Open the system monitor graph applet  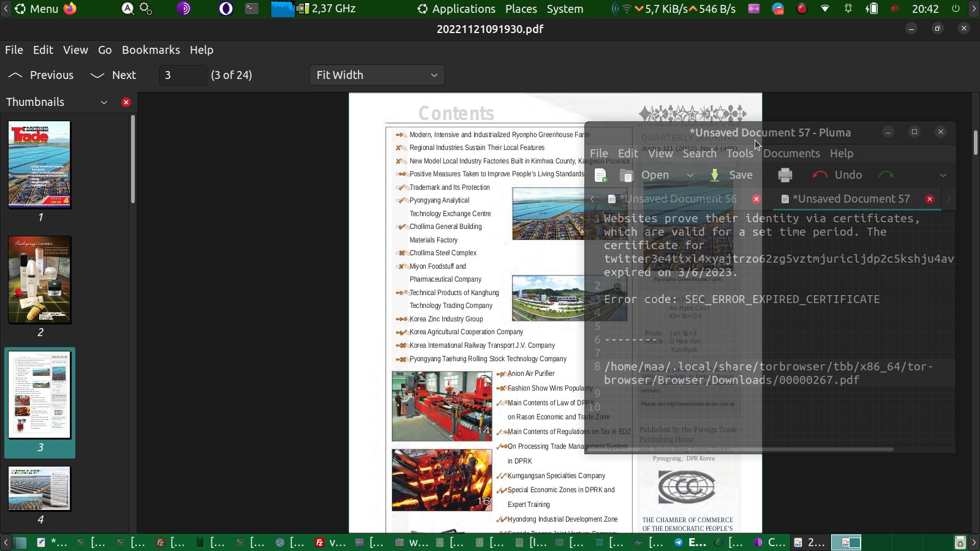pos(283,9)
